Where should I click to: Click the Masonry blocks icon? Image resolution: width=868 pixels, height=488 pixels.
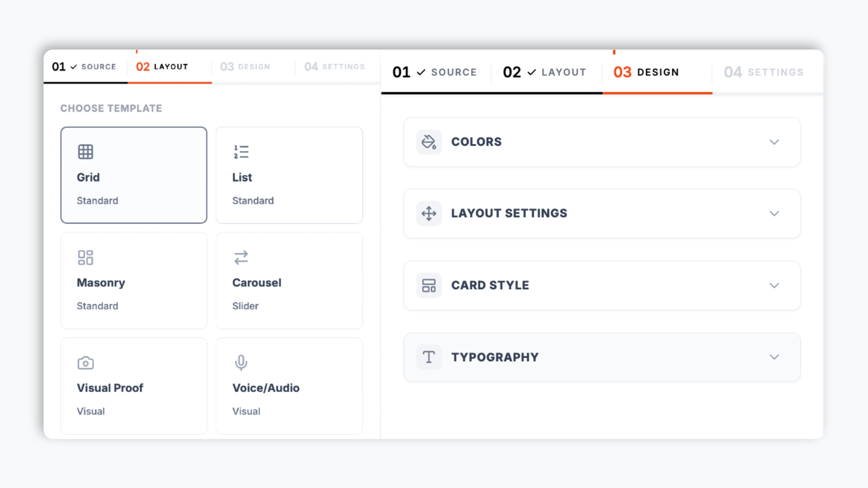[x=85, y=257]
